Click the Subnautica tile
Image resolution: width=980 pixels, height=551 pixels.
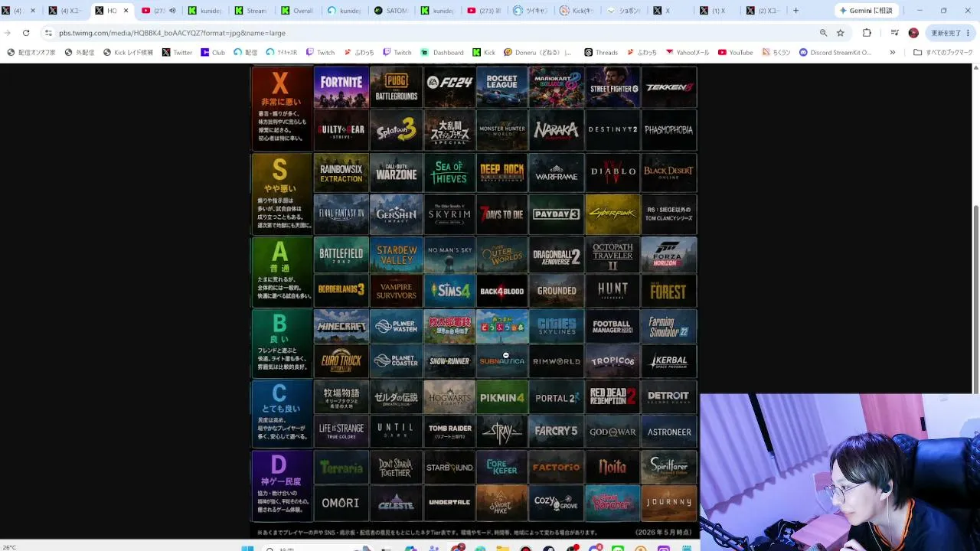(x=502, y=361)
